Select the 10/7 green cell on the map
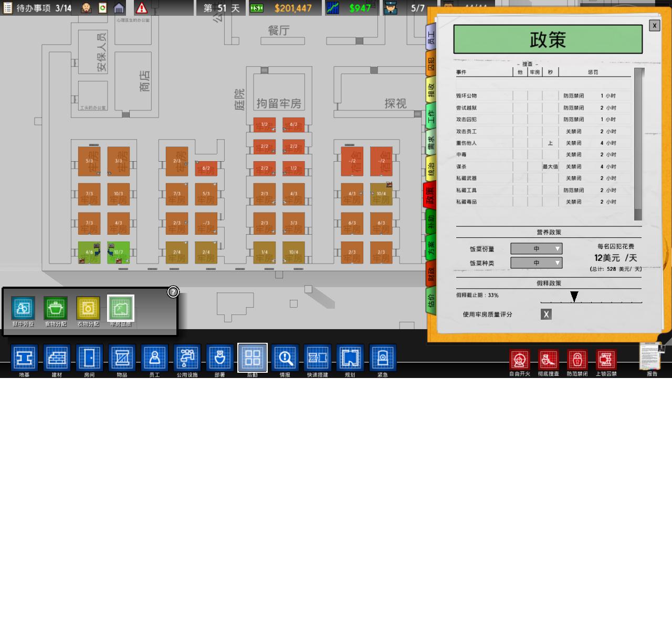Viewport: 672px width, 630px height. tap(119, 253)
